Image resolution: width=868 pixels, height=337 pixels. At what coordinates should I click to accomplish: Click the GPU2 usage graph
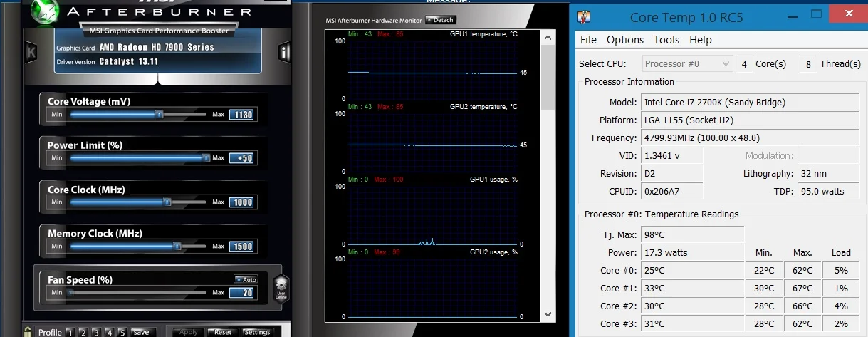pos(433,287)
